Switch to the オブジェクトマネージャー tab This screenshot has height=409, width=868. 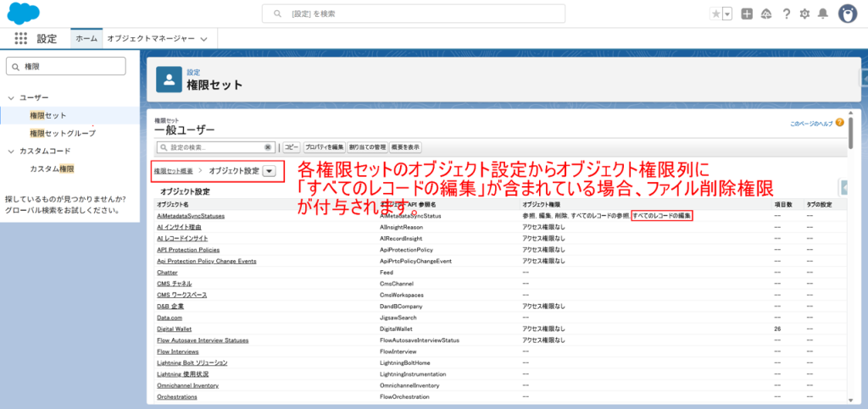(151, 38)
